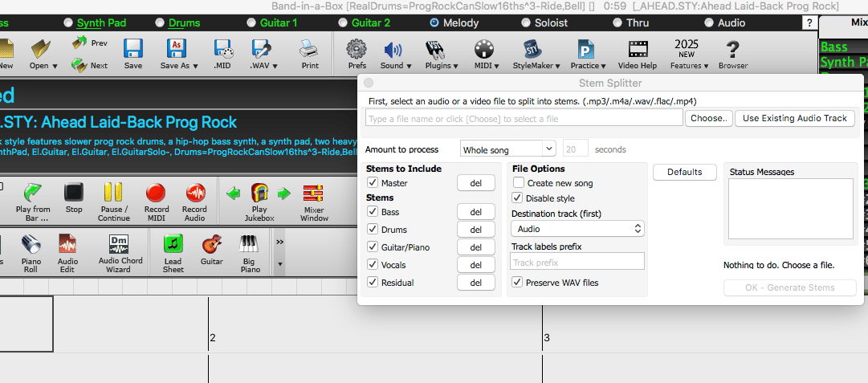Toggle Disable style checkbox
Screen dimensions: 868x383
coord(517,198)
